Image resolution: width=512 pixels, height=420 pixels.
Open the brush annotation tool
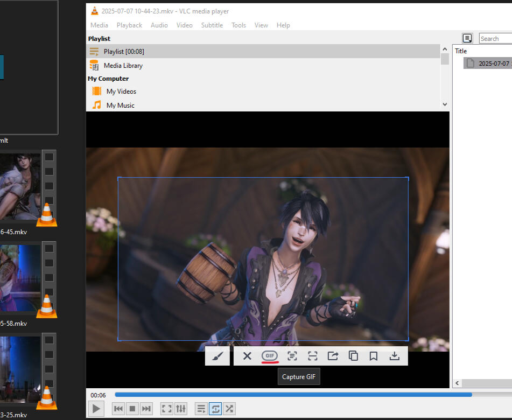pos(218,356)
